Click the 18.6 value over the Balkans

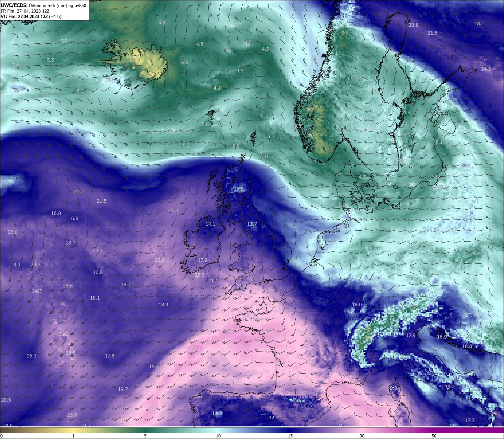click(x=467, y=346)
